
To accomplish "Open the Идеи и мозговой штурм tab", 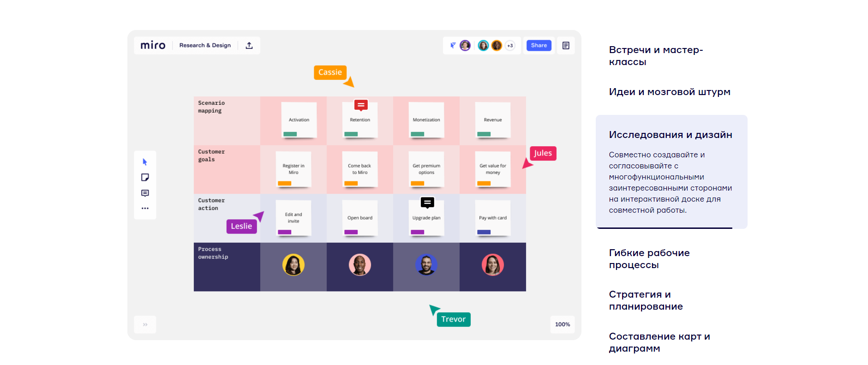I will point(670,92).
